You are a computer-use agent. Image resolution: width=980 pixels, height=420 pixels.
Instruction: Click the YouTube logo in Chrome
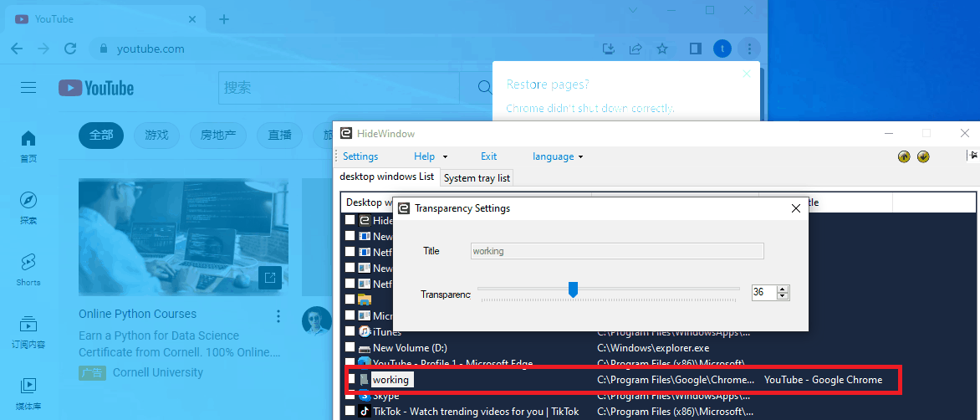96,88
